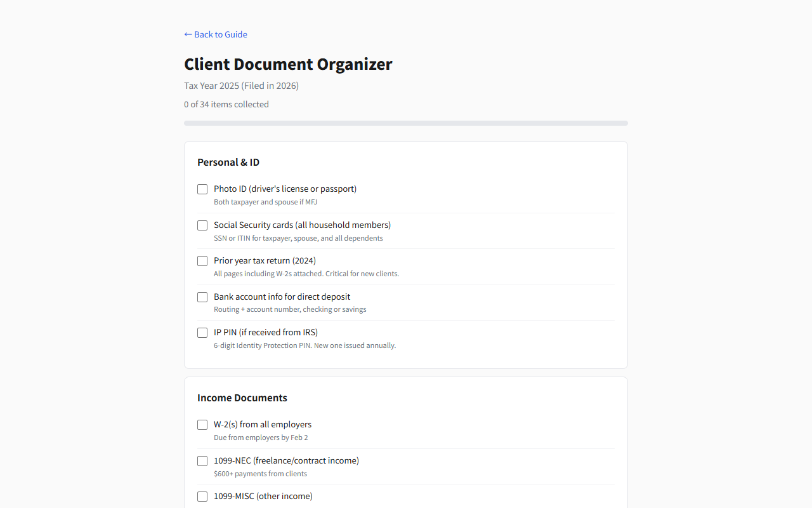
Task: Tick the 1099-NEC freelance income checkbox
Action: tap(202, 461)
